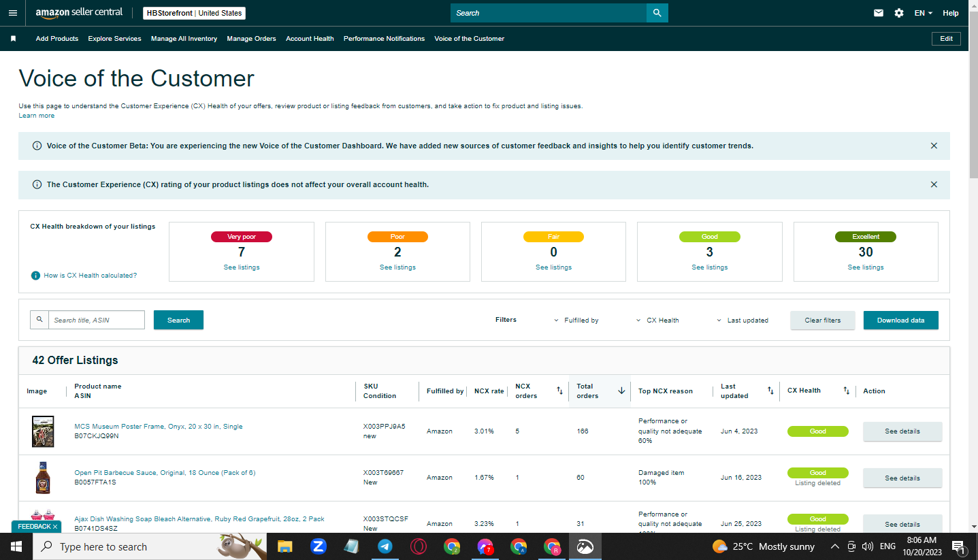978x560 pixels.
Task: See details for Ajax Dish Washing Soap
Action: point(902,524)
